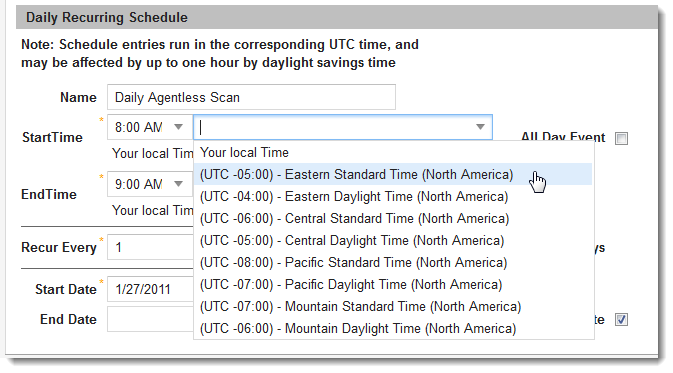This screenshot has height=373, width=673.
Task: Click the Daily Recurring Schedule header bar
Action: click(337, 17)
